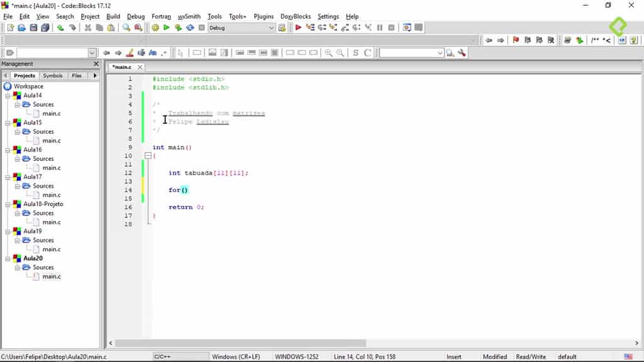Select the Aula17 project
The width and height of the screenshot is (644, 362).
pos(33,177)
